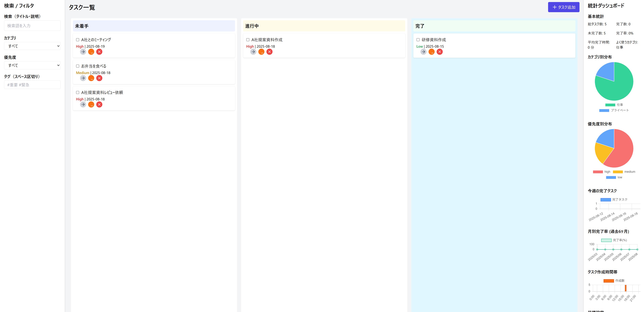Click the high legend swatch in 優先度別分布

coord(598,172)
